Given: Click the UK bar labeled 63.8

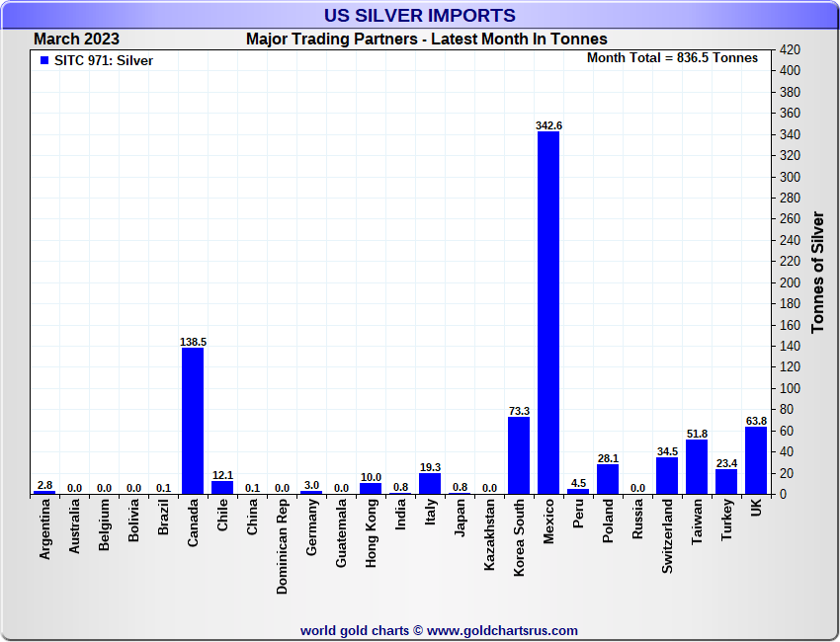Looking at the screenshot, I should coord(756,460).
